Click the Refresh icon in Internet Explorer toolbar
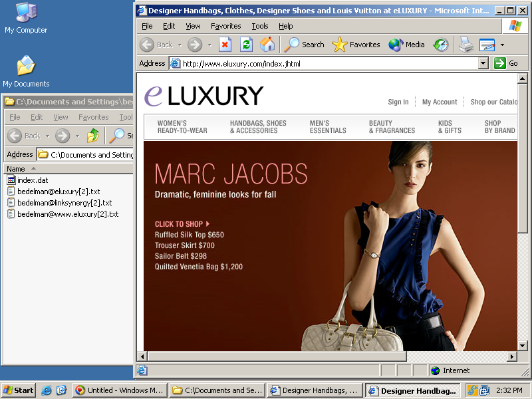532x399 pixels. pos(246,45)
